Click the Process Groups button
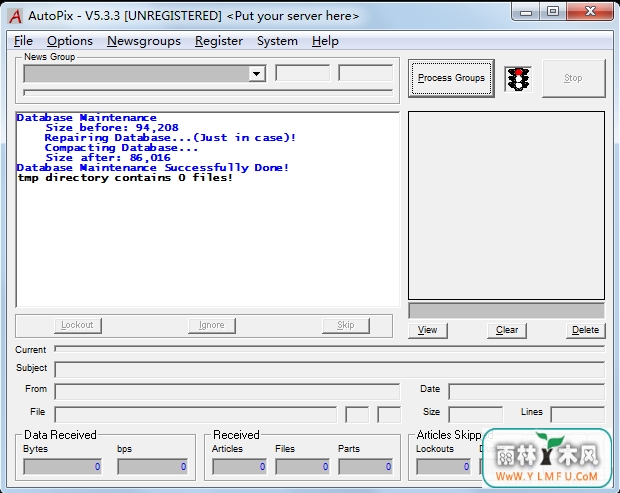The height and width of the screenshot is (493, 620). [451, 78]
